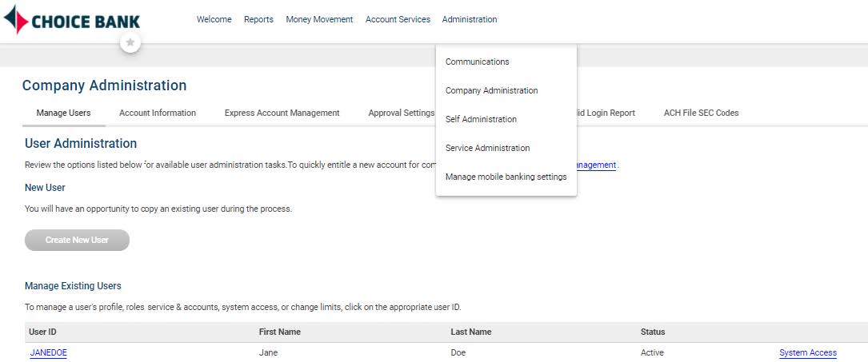Click the System Access link for Jane Doe
Screen dimensions: 868x362
[807, 352]
